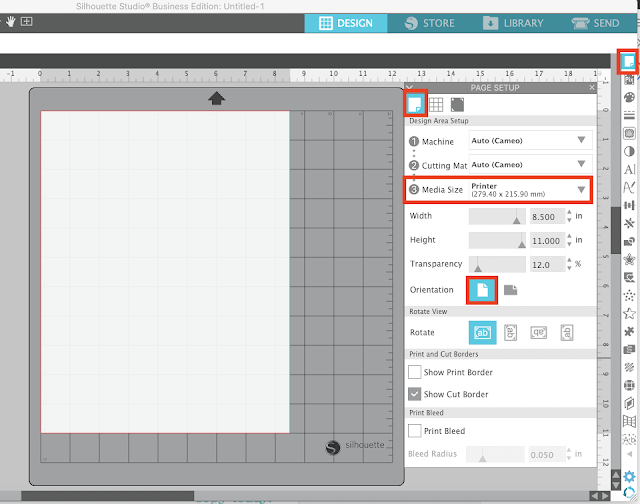Viewport: 640px width, 504px height.
Task: Switch to the LIBRARY tab
Action: point(513,23)
